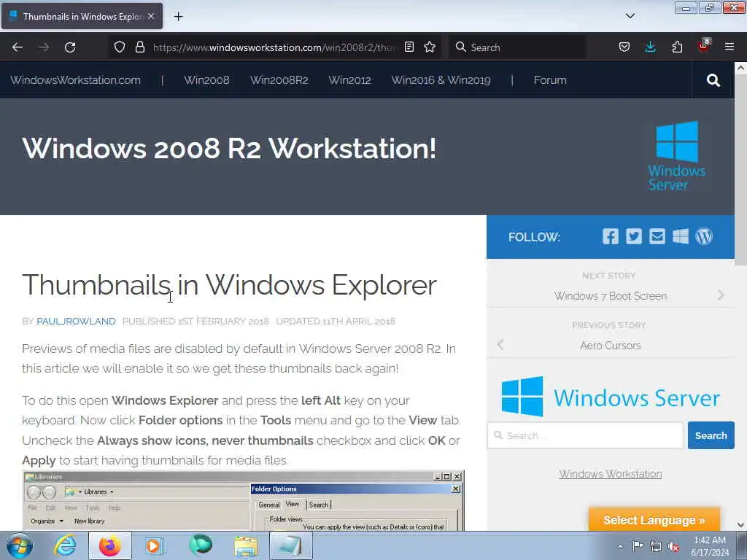Image resolution: width=747 pixels, height=560 pixels.
Task: Open Windows Explorer folder in taskbar
Action: [x=246, y=545]
